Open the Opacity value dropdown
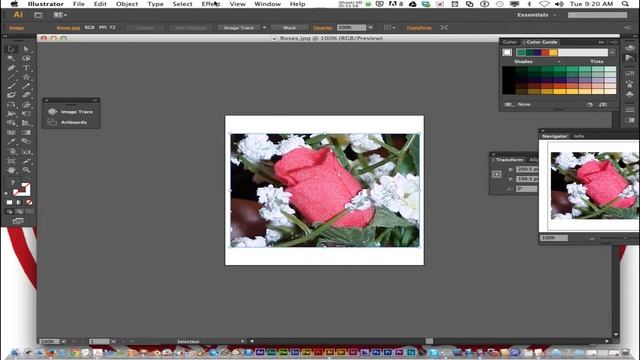640x360 pixels. [x=370, y=28]
